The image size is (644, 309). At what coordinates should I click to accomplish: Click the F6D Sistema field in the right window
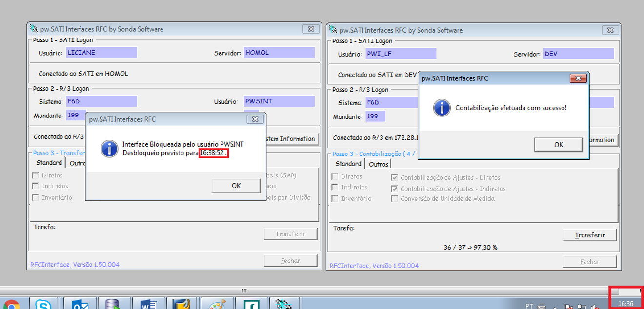[x=391, y=102]
